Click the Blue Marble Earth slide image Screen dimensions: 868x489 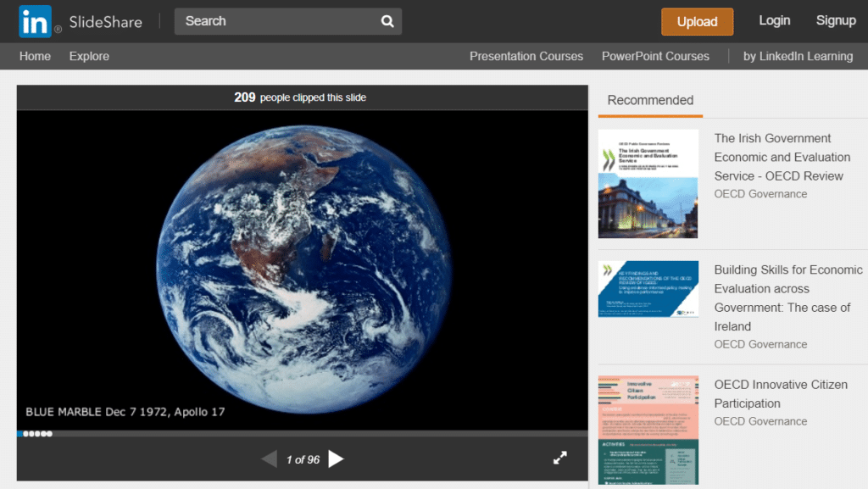coord(303,270)
